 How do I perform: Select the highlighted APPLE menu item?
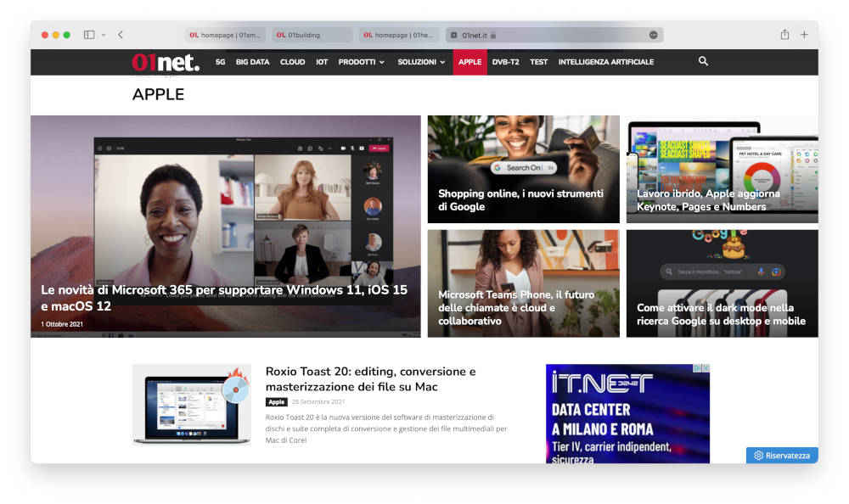tap(470, 62)
